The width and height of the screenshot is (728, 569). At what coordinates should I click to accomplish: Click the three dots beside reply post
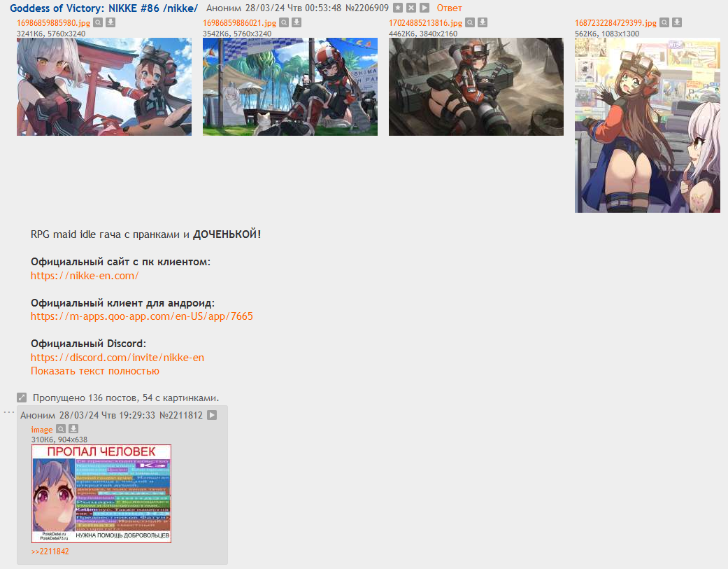pos(9,412)
